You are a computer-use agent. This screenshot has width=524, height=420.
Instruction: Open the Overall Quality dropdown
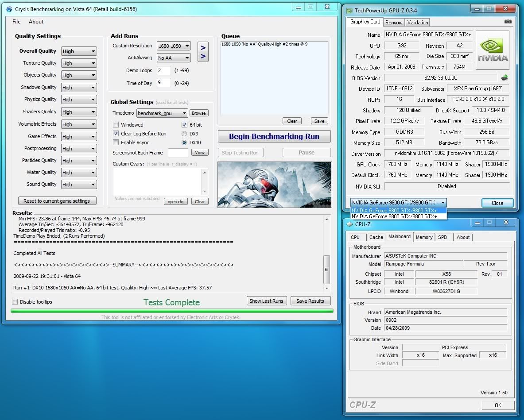click(x=79, y=51)
